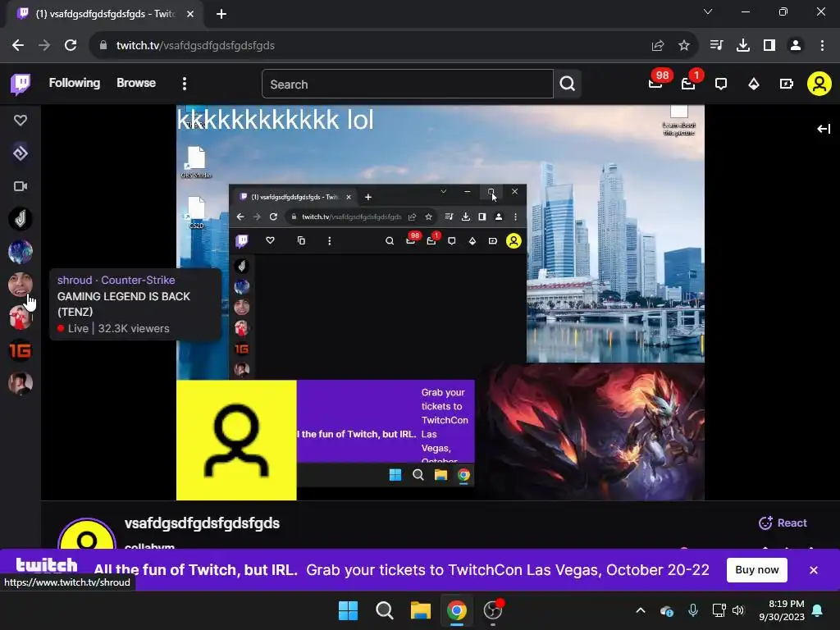Open Chrome downloads icon

742,46
